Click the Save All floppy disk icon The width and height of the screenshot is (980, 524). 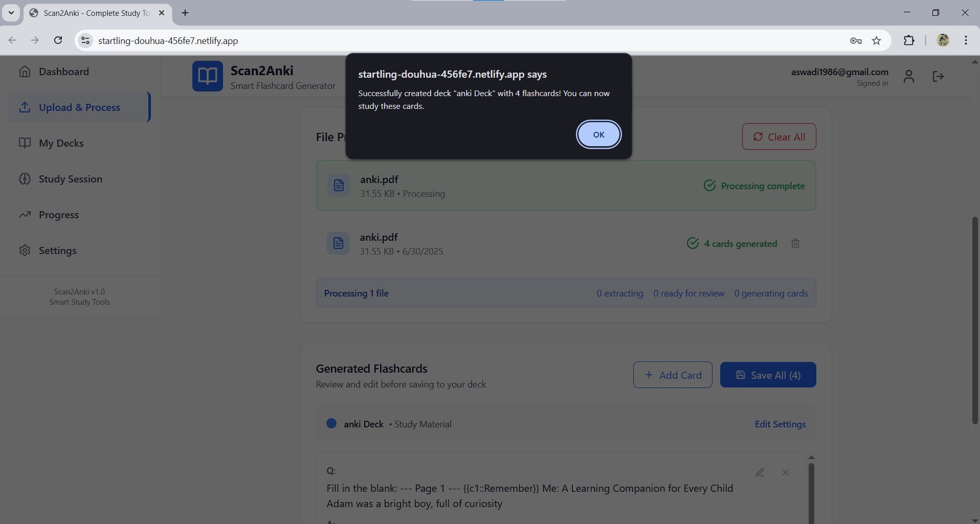click(x=740, y=375)
